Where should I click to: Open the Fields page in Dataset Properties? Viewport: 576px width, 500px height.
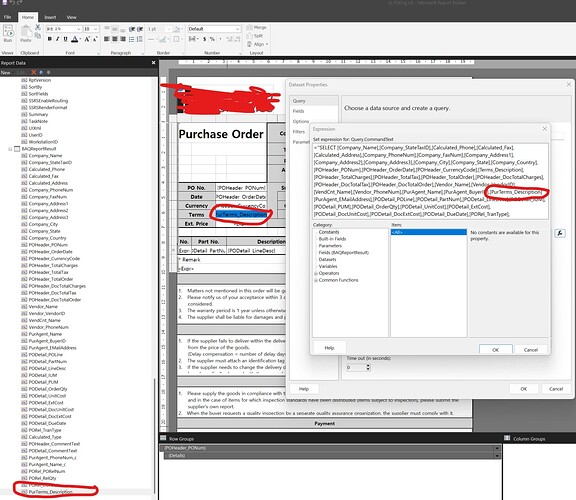pyautogui.click(x=298, y=111)
